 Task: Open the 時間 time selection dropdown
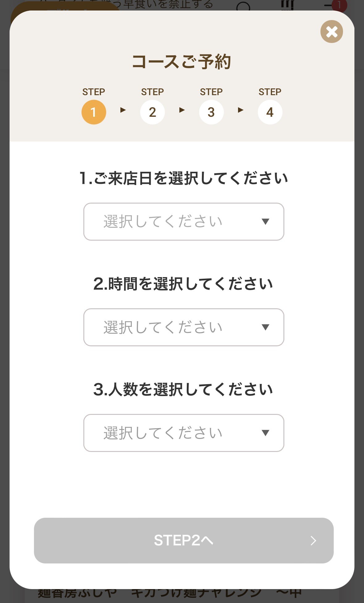tap(183, 327)
